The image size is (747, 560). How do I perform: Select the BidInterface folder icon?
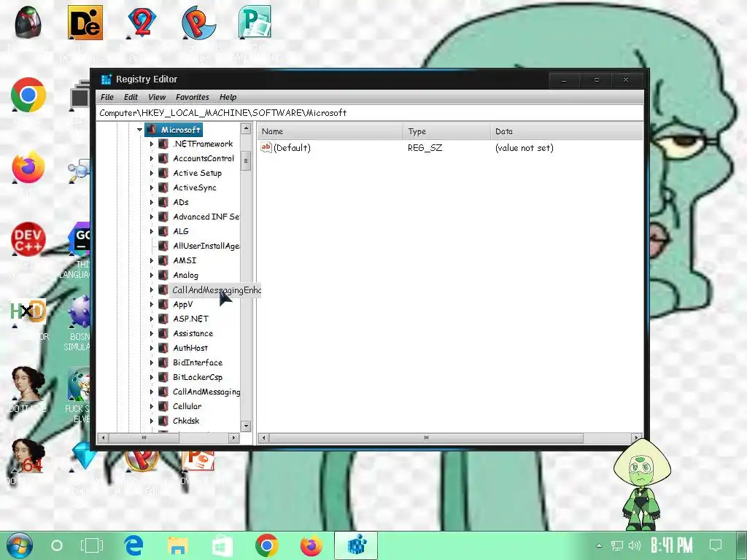click(x=163, y=362)
